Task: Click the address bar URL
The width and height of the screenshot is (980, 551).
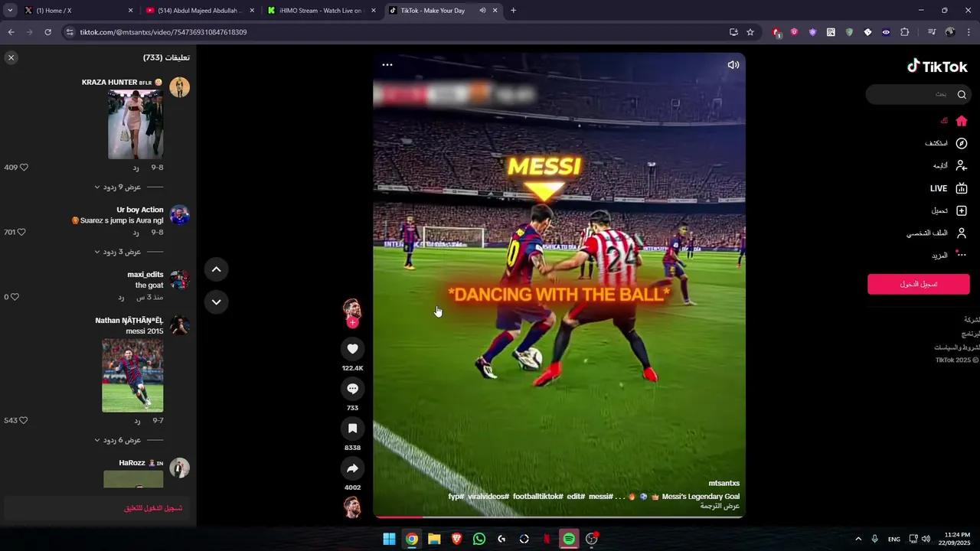Action: [x=163, y=32]
